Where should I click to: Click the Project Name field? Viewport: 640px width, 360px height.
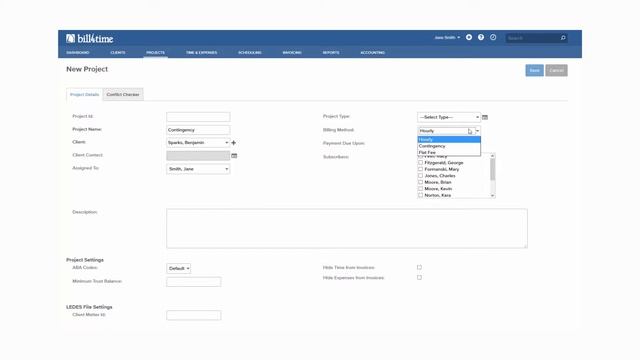198,130
